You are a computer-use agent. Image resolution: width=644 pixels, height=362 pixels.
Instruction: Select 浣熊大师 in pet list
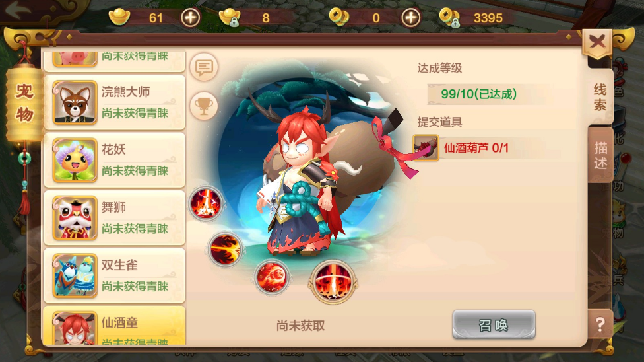point(115,102)
